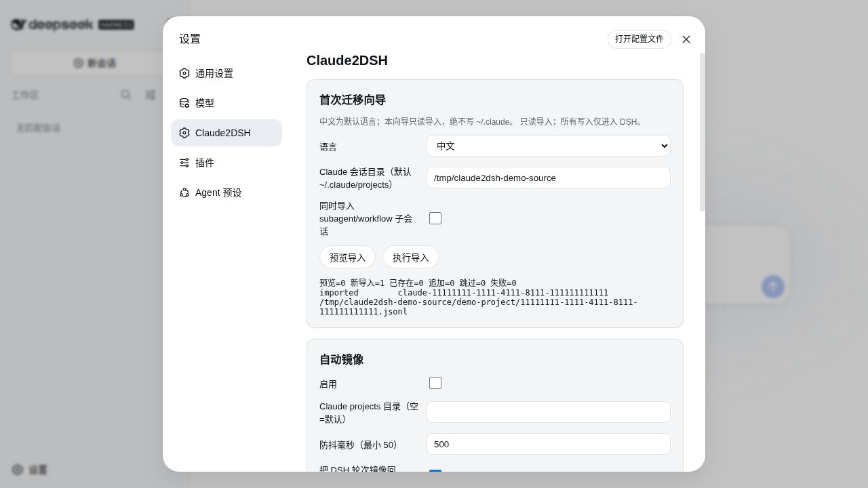Toggle 同时导入 subagent/workflow 子会话 checkbox
This screenshot has width=868, height=488.
point(435,218)
